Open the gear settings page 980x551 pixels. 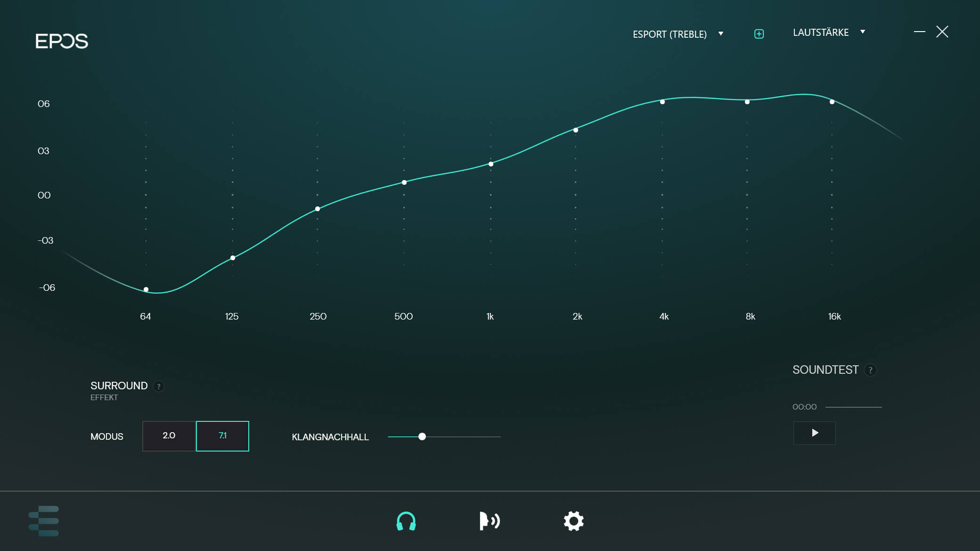pyautogui.click(x=573, y=521)
